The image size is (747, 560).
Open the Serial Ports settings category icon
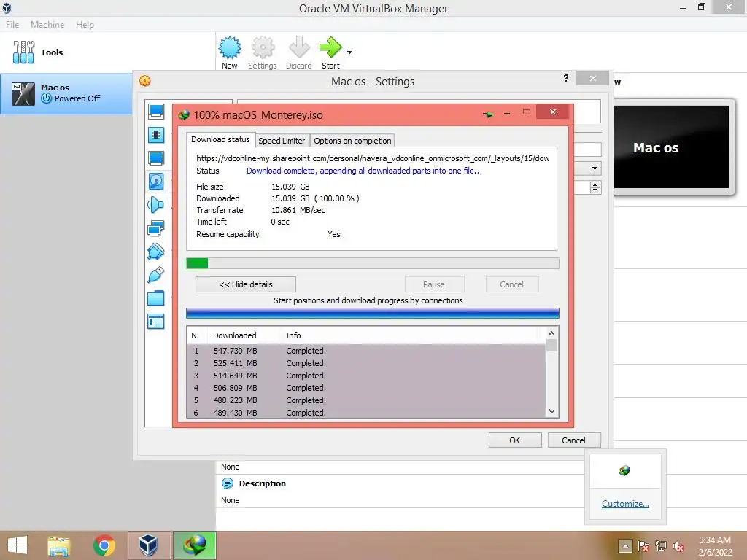[156, 252]
